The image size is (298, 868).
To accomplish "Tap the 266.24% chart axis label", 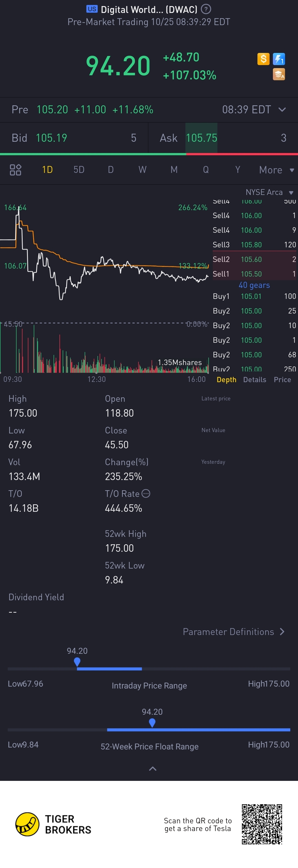I will (x=193, y=207).
